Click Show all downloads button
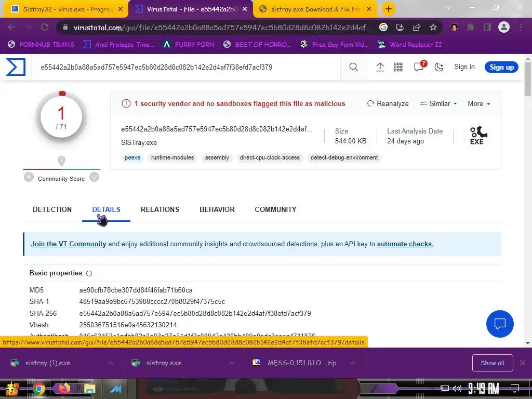 pos(493,363)
